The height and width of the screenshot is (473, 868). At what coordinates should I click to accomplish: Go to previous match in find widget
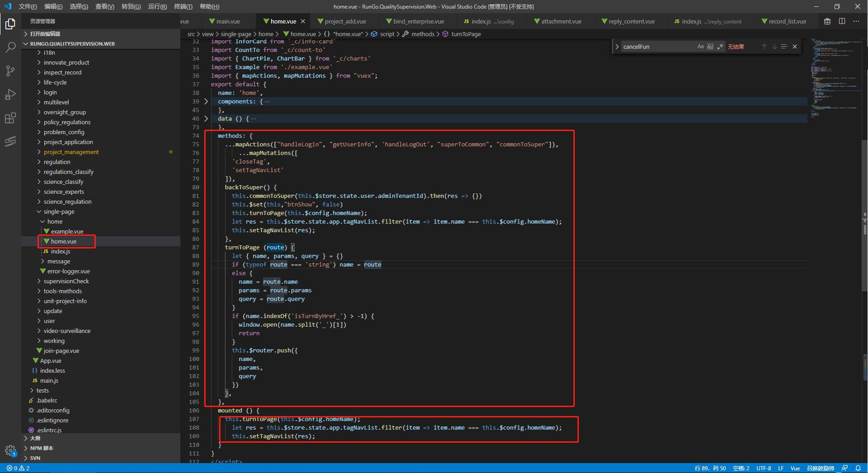point(764,47)
